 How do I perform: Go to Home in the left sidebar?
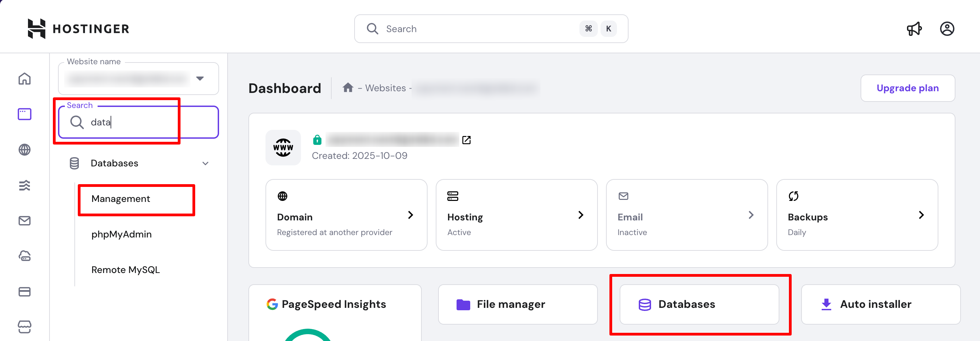pos(24,79)
